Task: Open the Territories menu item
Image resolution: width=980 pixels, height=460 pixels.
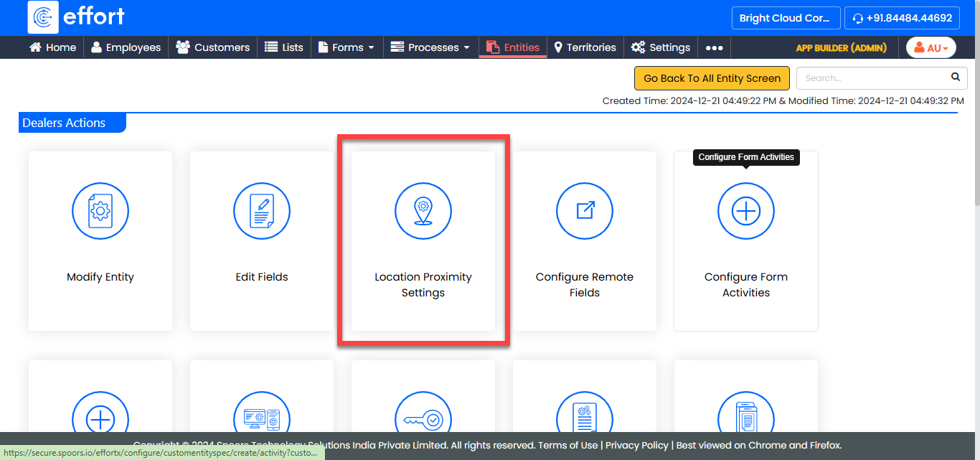Action: point(585,47)
